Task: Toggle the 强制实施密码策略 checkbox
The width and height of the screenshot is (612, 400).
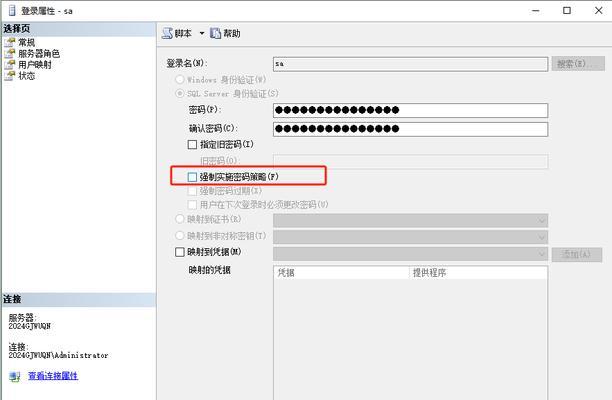Action: coord(192,177)
